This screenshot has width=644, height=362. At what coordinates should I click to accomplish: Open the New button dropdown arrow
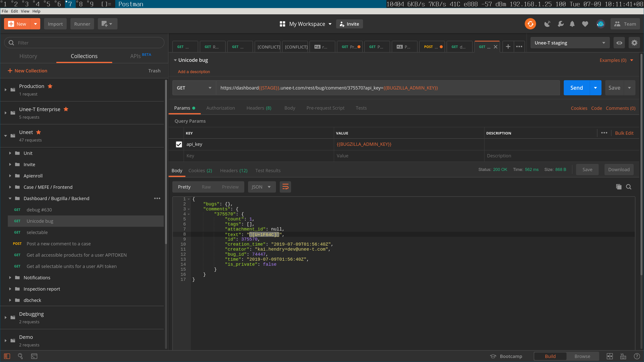click(x=35, y=24)
